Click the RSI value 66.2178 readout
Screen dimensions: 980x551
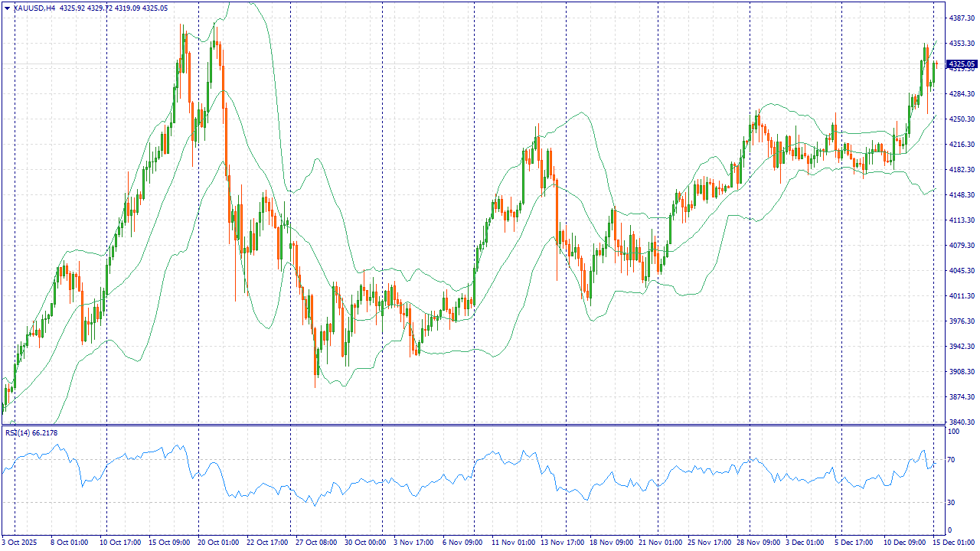[44, 433]
